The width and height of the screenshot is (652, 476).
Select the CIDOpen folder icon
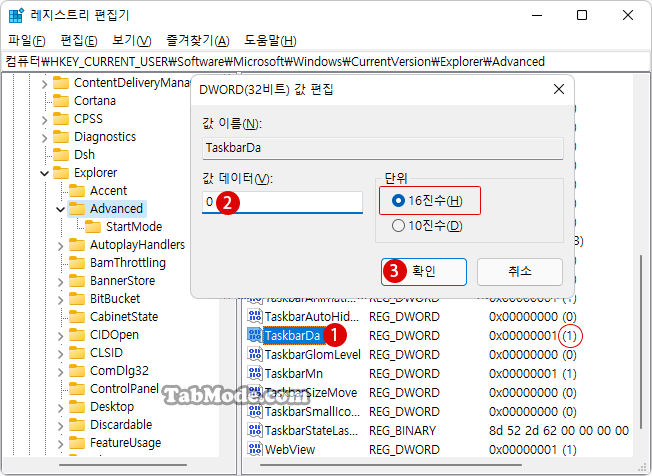click(x=77, y=335)
